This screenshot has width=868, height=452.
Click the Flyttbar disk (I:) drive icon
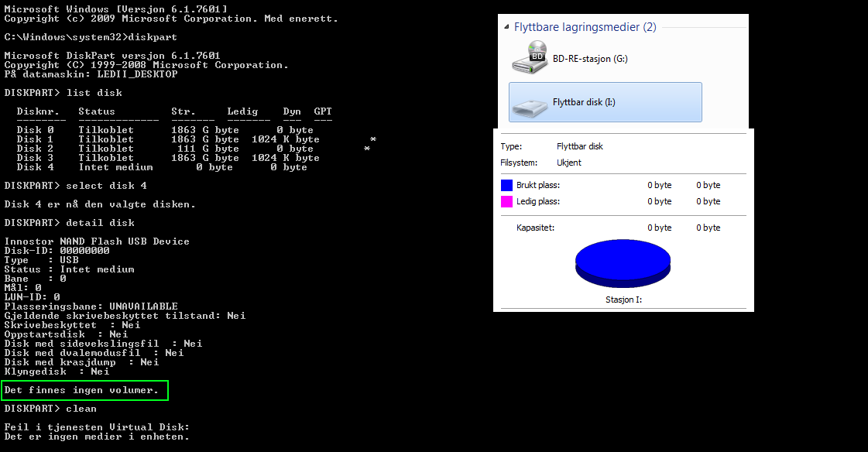(529, 108)
